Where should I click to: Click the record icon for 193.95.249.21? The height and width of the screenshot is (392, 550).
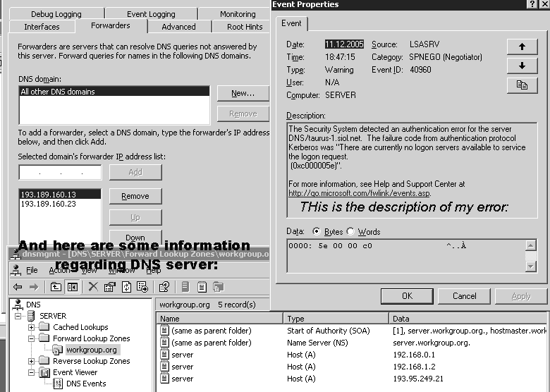(x=164, y=379)
